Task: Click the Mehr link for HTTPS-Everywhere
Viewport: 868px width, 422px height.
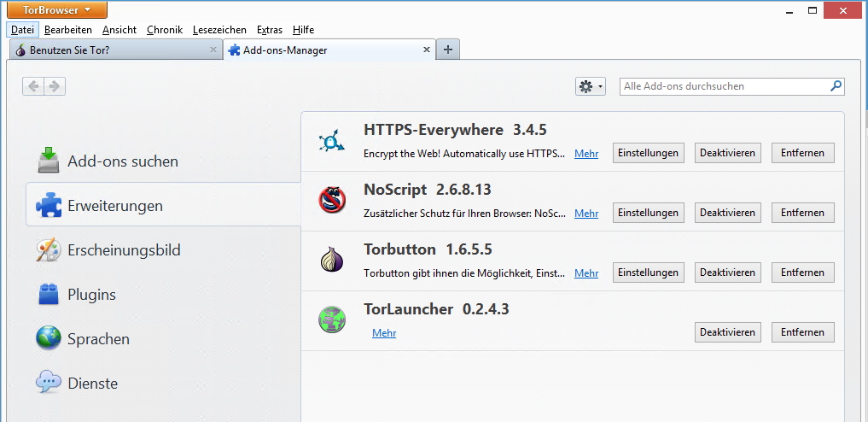Action: [586, 154]
